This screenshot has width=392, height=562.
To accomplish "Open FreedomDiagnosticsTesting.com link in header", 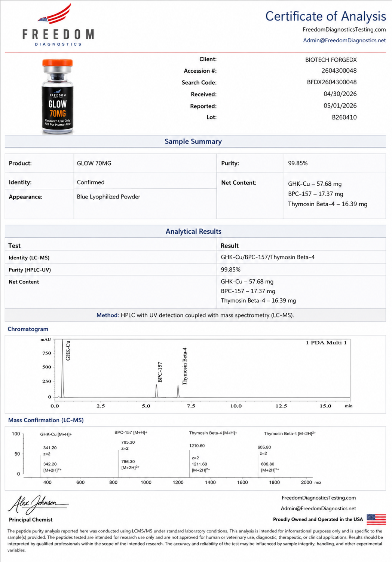I will [344, 30].
